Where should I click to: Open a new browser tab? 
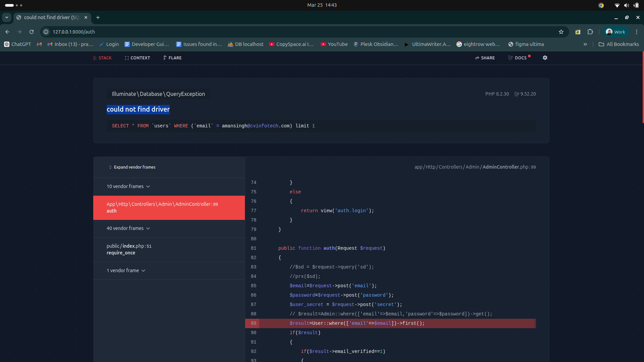98,17
